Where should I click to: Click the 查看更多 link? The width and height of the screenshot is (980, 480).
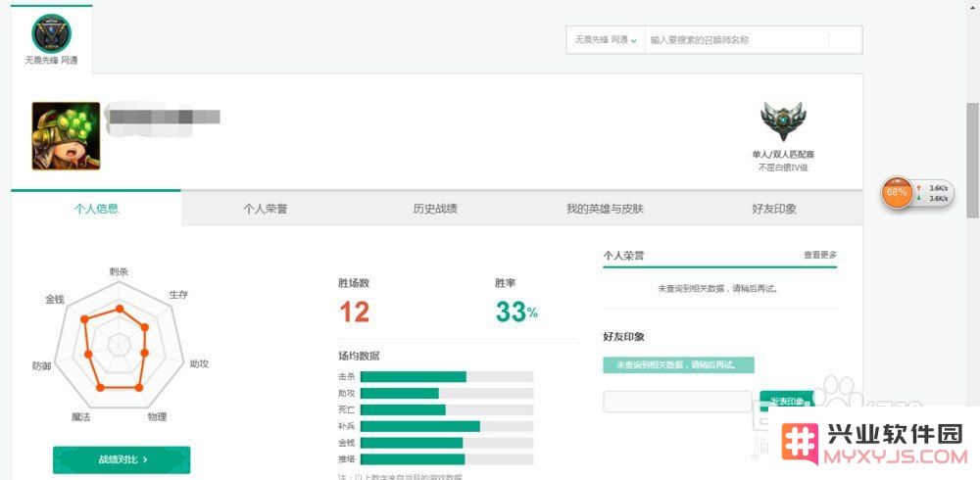pyautogui.click(x=820, y=255)
